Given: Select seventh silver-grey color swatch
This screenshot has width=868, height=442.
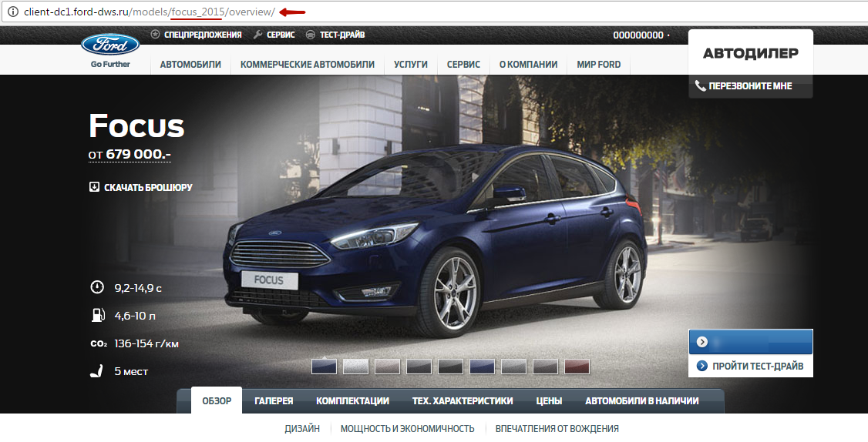Looking at the screenshot, I should pyautogui.click(x=513, y=367).
